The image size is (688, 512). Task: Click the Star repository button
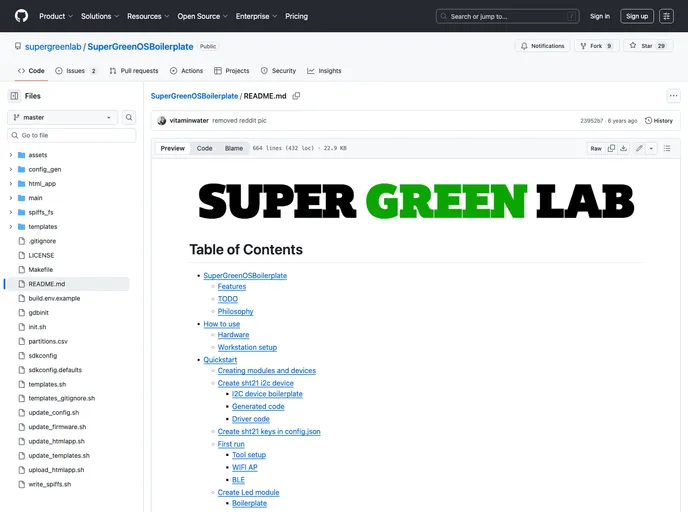click(x=648, y=46)
